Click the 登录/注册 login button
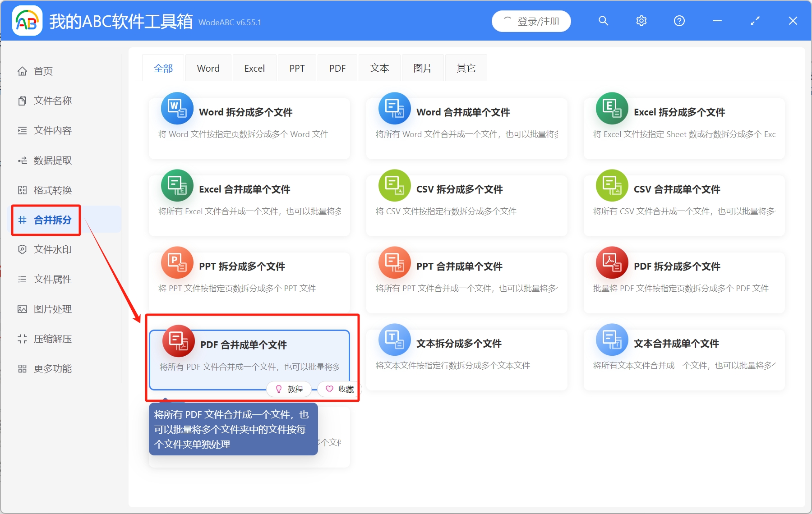Screen dimensions: 812x514 coord(531,21)
